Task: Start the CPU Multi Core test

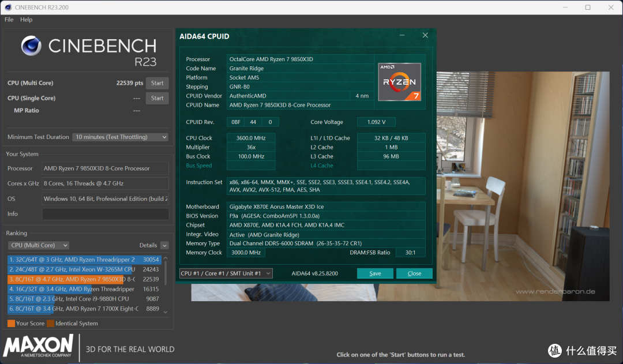Action: pos(157,83)
